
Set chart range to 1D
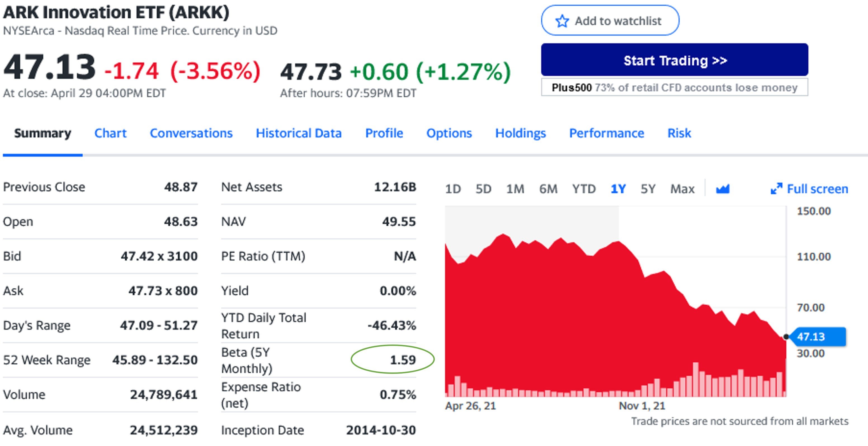pos(453,189)
